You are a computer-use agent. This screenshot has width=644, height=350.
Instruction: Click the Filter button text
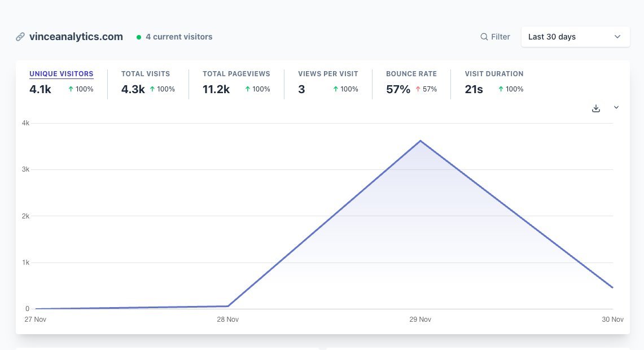(x=500, y=37)
